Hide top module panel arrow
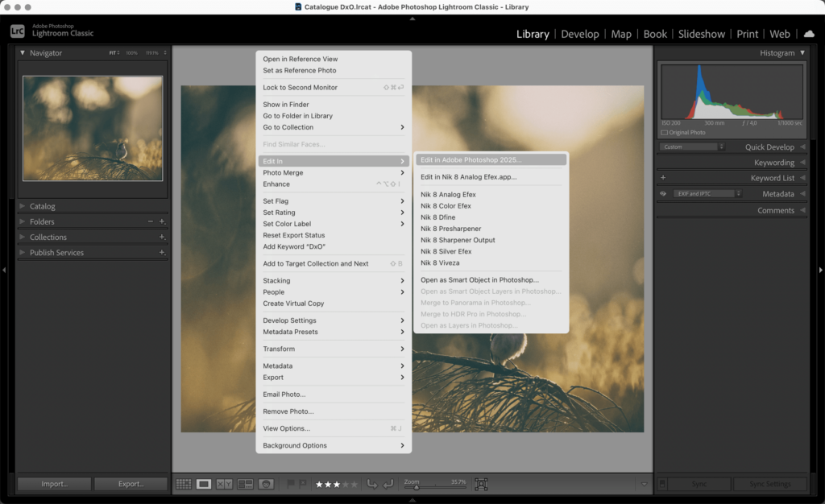Screen dimensions: 825x504 [x=412, y=19]
